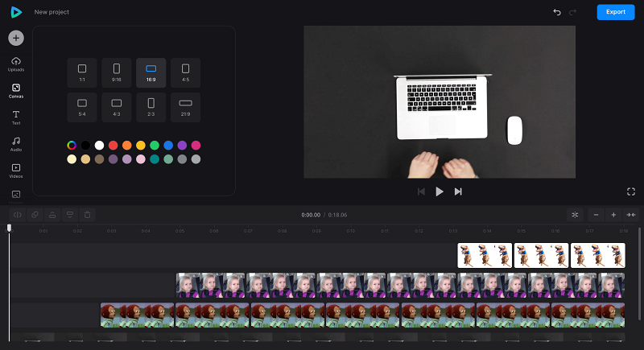Click the New project title
Viewport: 644px width, 350px height.
click(x=52, y=12)
